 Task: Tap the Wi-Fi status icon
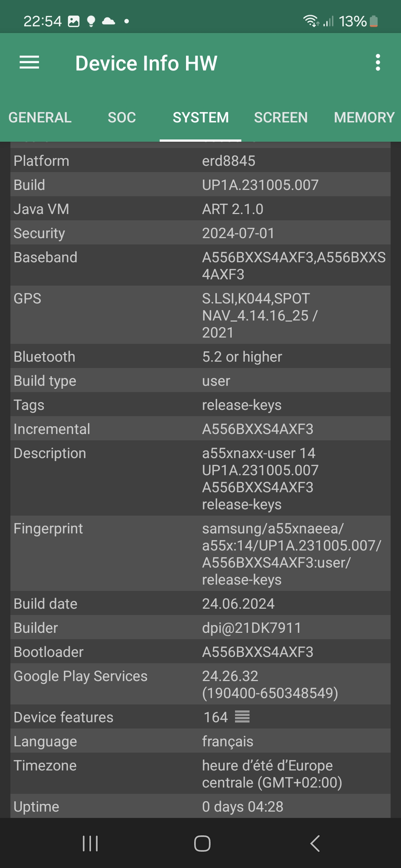tap(310, 21)
